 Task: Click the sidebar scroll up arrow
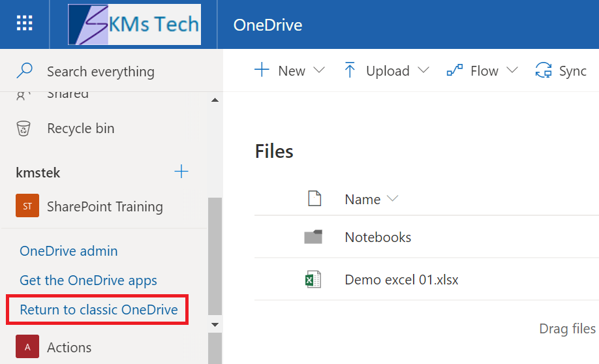point(215,100)
